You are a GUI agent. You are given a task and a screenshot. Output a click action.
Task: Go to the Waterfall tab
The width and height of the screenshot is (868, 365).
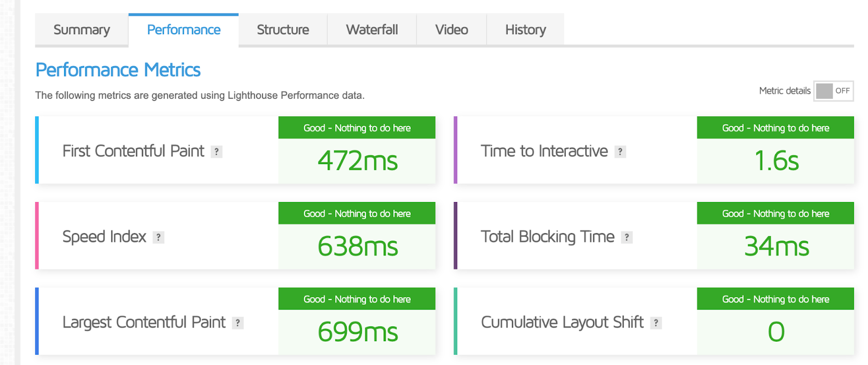372,30
